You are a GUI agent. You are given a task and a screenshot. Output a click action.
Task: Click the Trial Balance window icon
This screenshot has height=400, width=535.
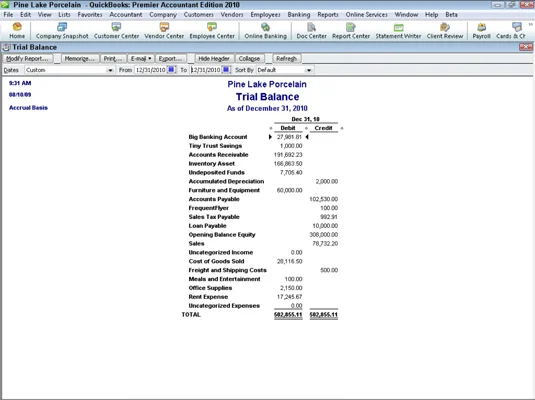(x=6, y=47)
